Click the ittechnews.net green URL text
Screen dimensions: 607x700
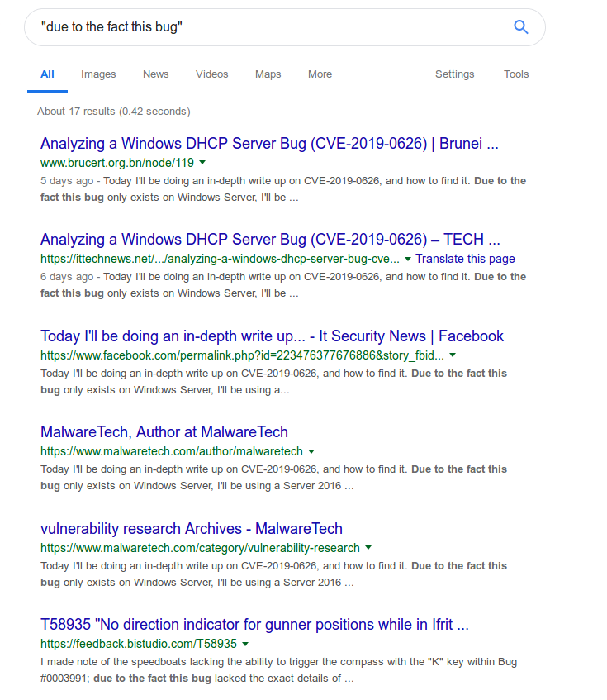pos(220,259)
